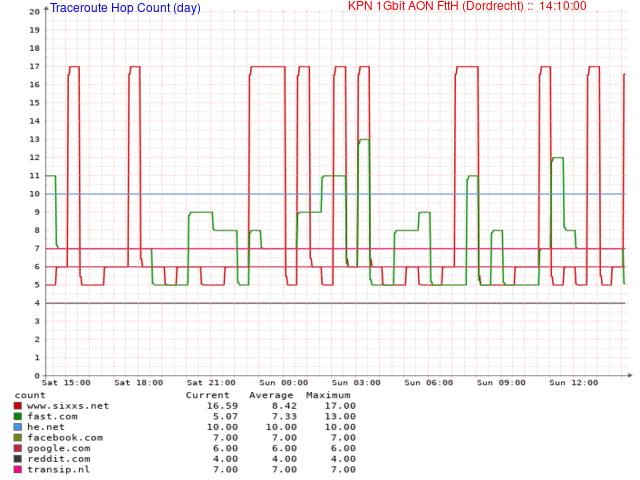Viewport: 640px width, 480px height.
Task: Click the y-axis label 20
Action: coord(34,12)
